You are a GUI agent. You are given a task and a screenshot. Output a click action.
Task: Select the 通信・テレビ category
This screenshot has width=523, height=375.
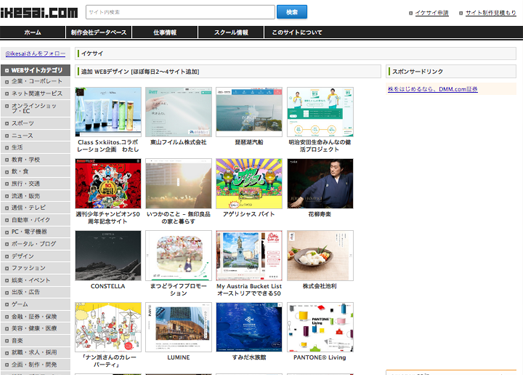[35, 208]
